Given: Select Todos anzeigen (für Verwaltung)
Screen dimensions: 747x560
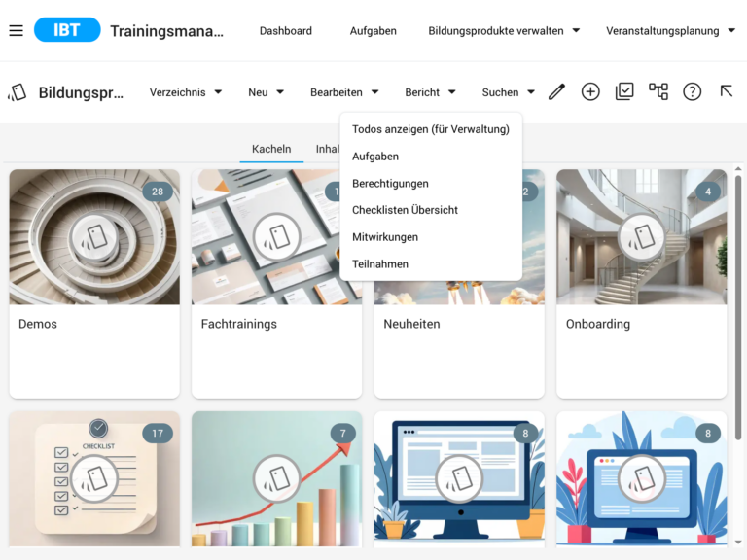Looking at the screenshot, I should pyautogui.click(x=431, y=129).
